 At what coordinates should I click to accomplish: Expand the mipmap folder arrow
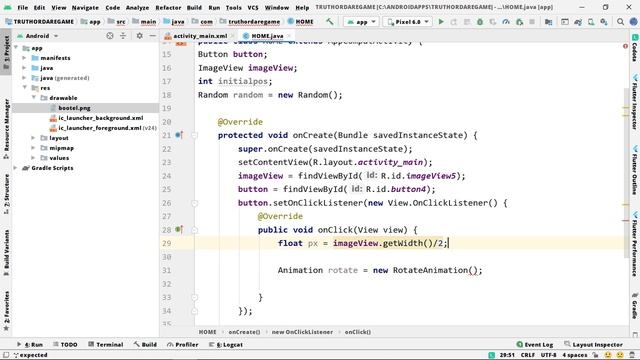tap(33, 148)
